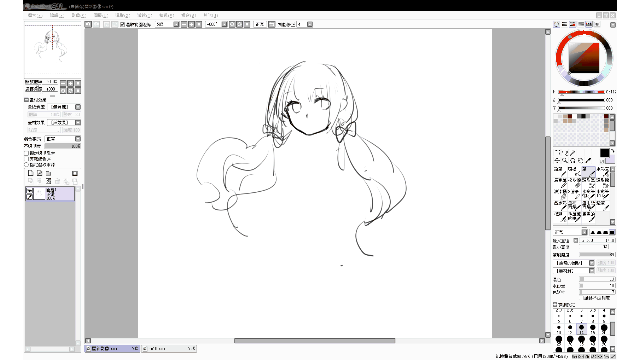Toggle the checkbox in the top toolbar
Viewport: 640px width, 360px height.
122,24
